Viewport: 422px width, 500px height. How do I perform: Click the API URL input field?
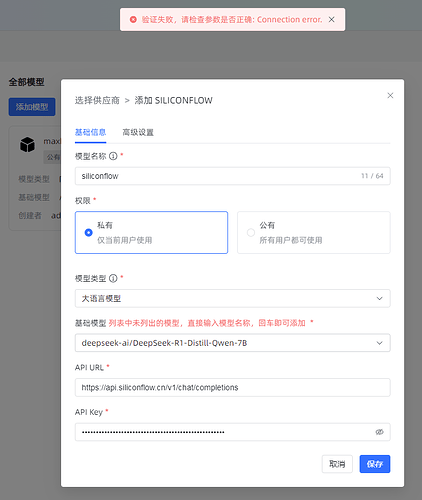[x=233, y=387]
